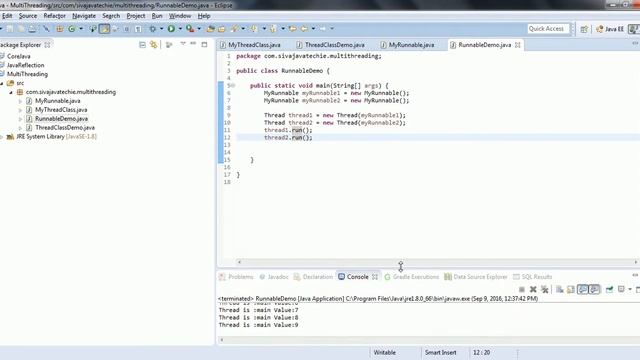Open the Problems view tab
Image resolution: width=640 pixels, height=360 pixels.
coord(236,277)
